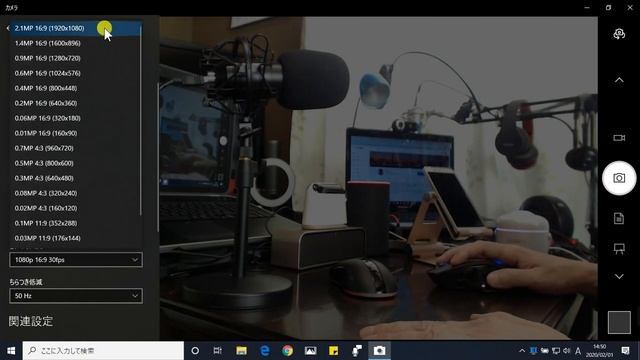
Task: Select 0.9MP 16:9 (1280x720) option
Action: point(76,58)
